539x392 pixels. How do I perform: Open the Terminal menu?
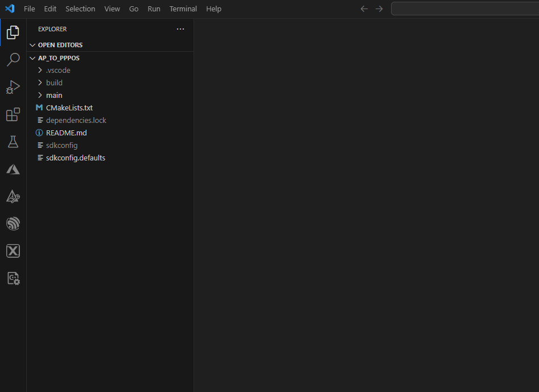(x=183, y=9)
